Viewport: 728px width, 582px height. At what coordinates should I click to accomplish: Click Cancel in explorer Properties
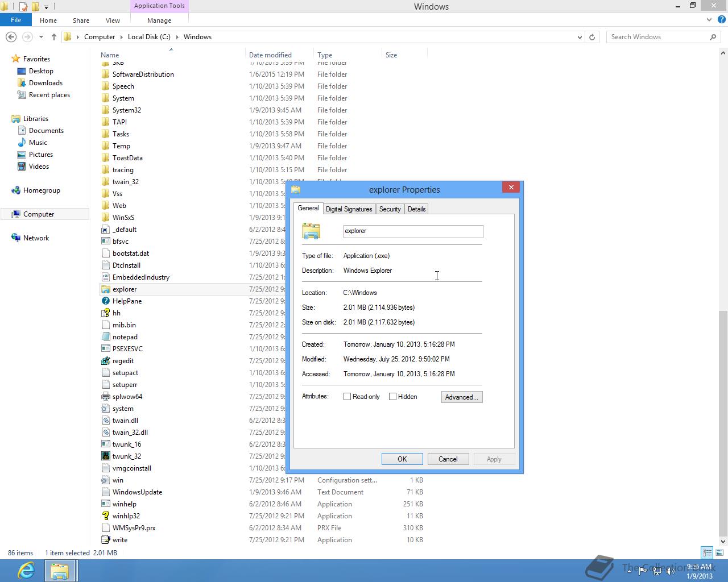(x=448, y=459)
